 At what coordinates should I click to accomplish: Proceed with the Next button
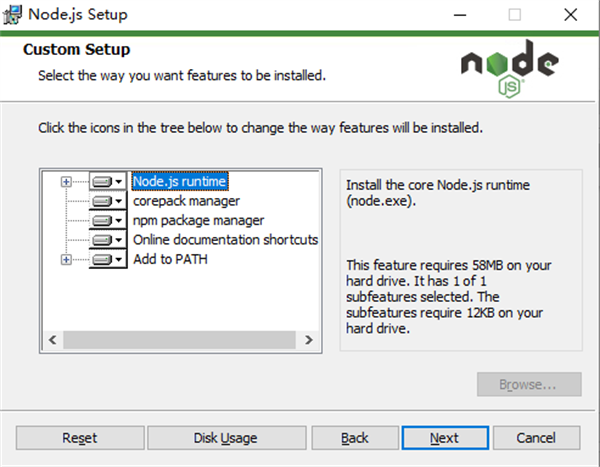(445, 438)
